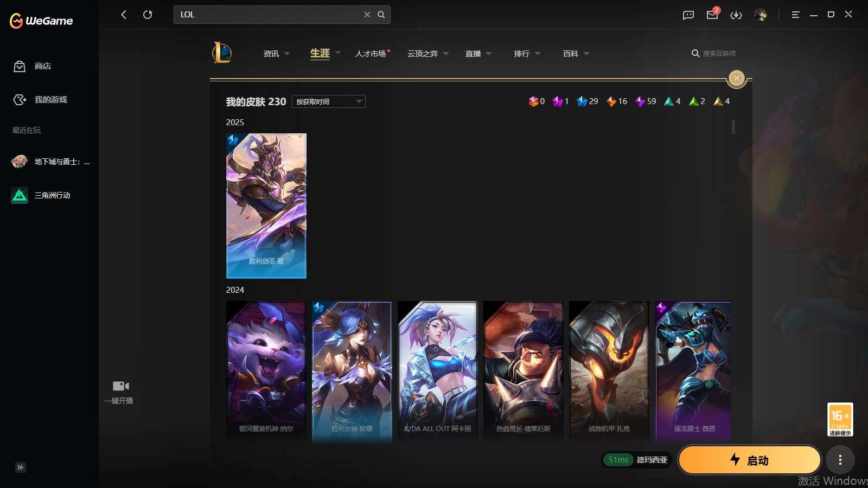The width and height of the screenshot is (868, 488).
Task: Close the skins panel with gold X
Action: [737, 78]
